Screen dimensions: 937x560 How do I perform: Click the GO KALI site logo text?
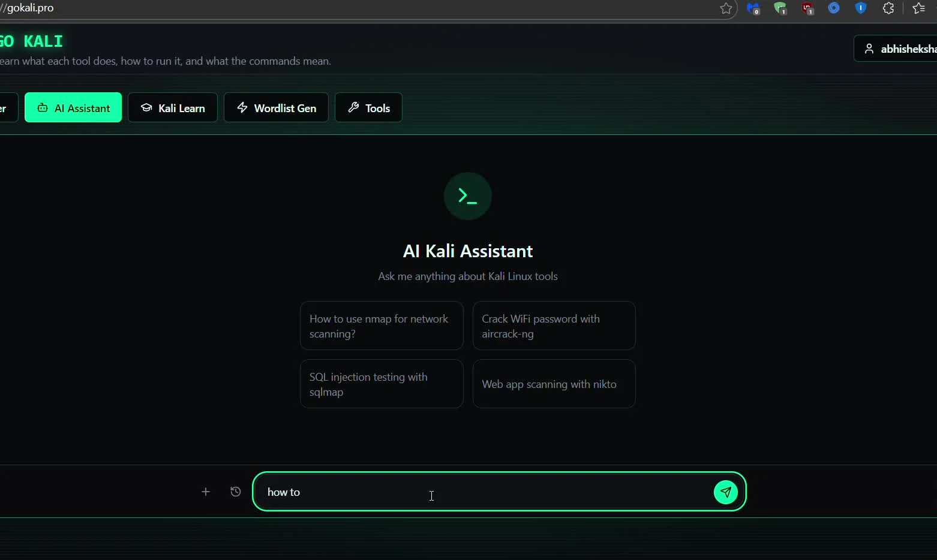point(31,41)
